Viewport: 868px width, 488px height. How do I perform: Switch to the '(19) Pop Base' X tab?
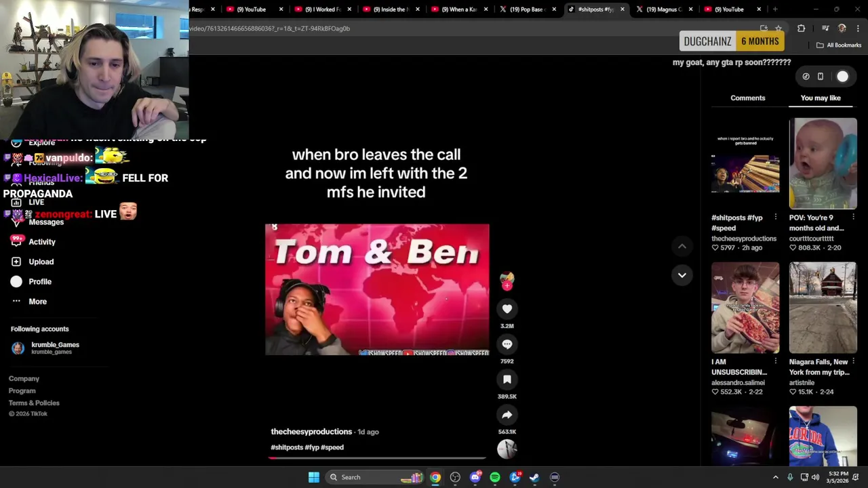[x=527, y=9]
